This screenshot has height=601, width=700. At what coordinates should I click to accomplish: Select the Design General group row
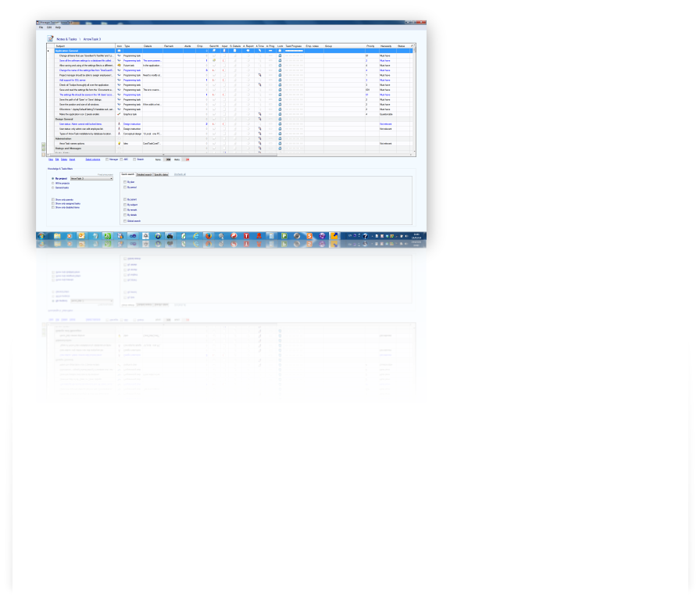pyautogui.click(x=70, y=119)
